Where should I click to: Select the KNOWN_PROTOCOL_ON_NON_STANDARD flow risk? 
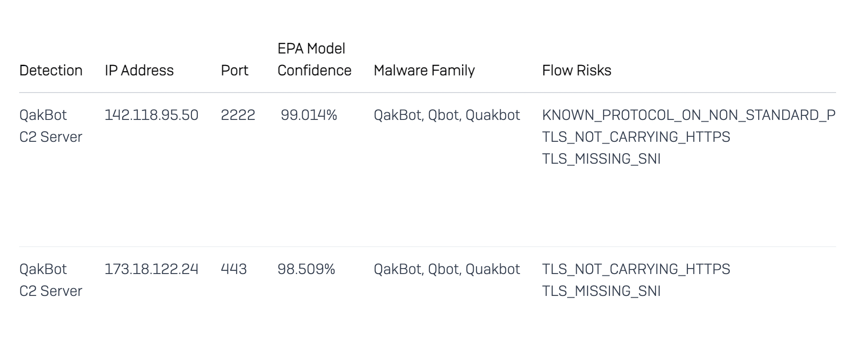pyautogui.click(x=688, y=115)
